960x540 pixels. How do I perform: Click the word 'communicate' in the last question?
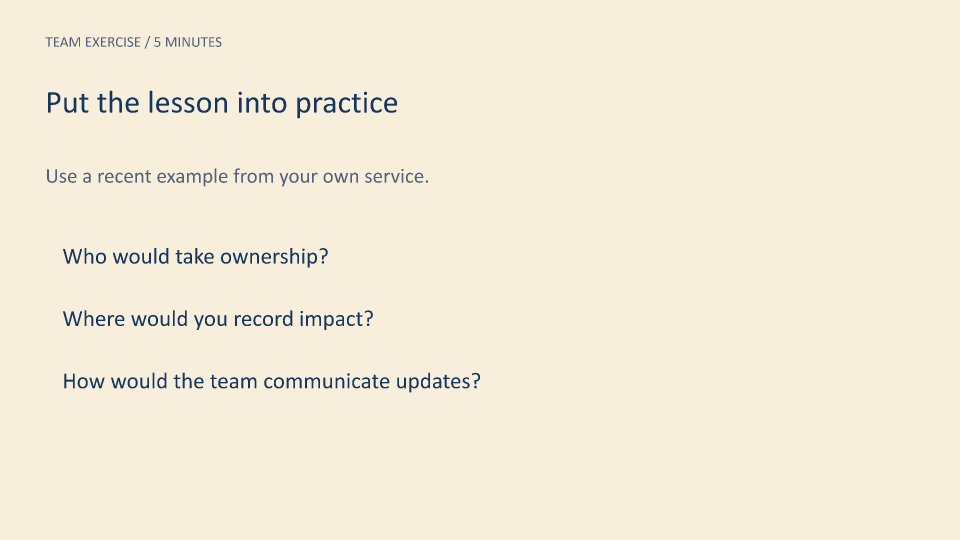[326, 381]
